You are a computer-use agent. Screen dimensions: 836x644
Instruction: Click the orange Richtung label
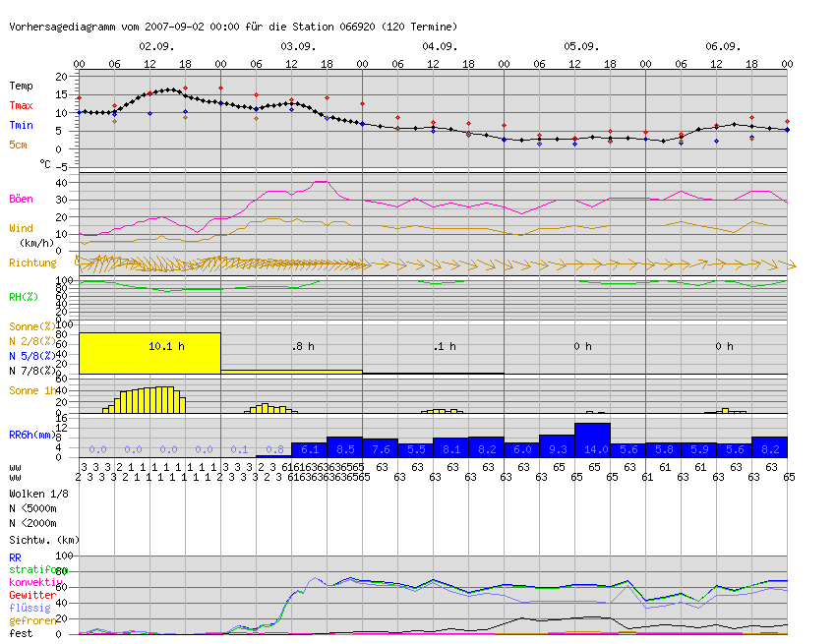click(x=32, y=263)
